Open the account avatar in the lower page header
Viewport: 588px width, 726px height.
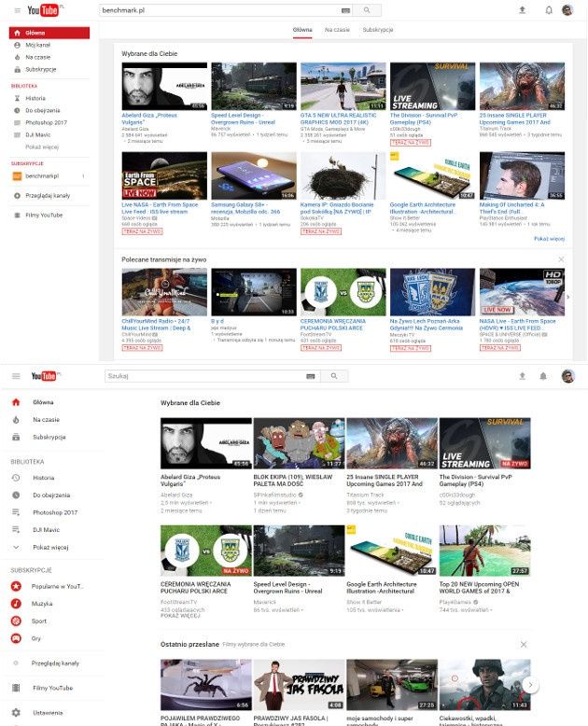coord(568,376)
